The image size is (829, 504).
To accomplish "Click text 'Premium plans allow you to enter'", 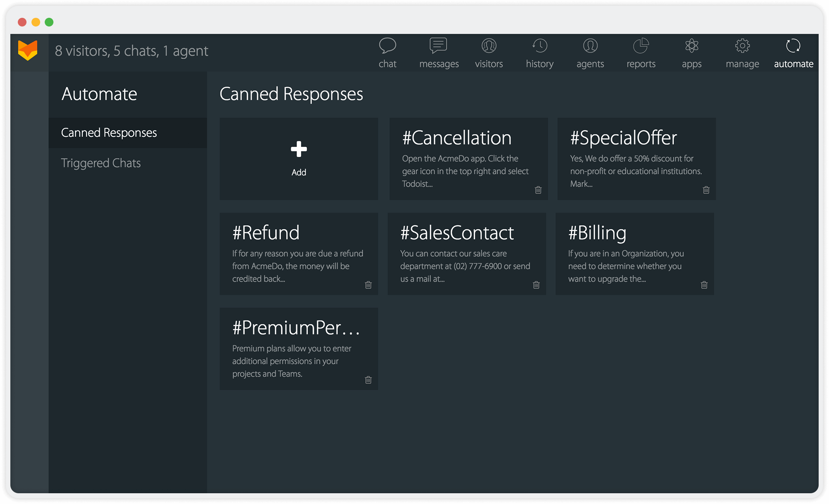I will (x=292, y=348).
